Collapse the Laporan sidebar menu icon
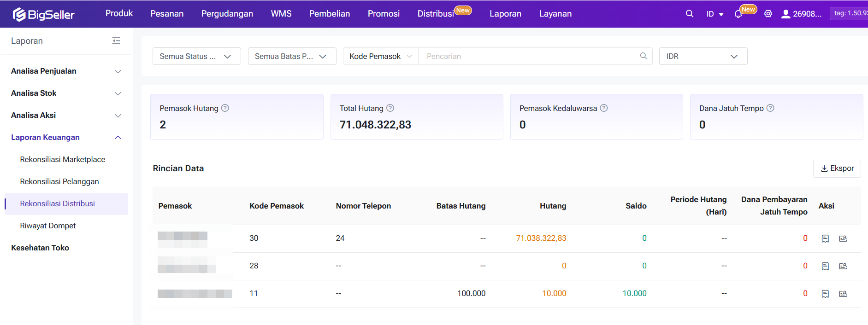Viewport: 868px width, 325px height. coord(116,41)
